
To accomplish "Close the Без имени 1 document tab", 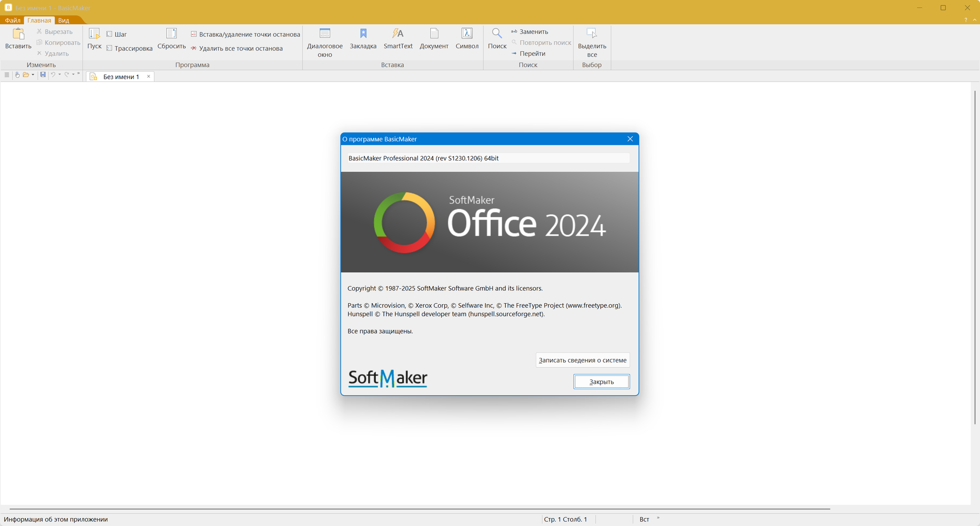I will (149, 76).
